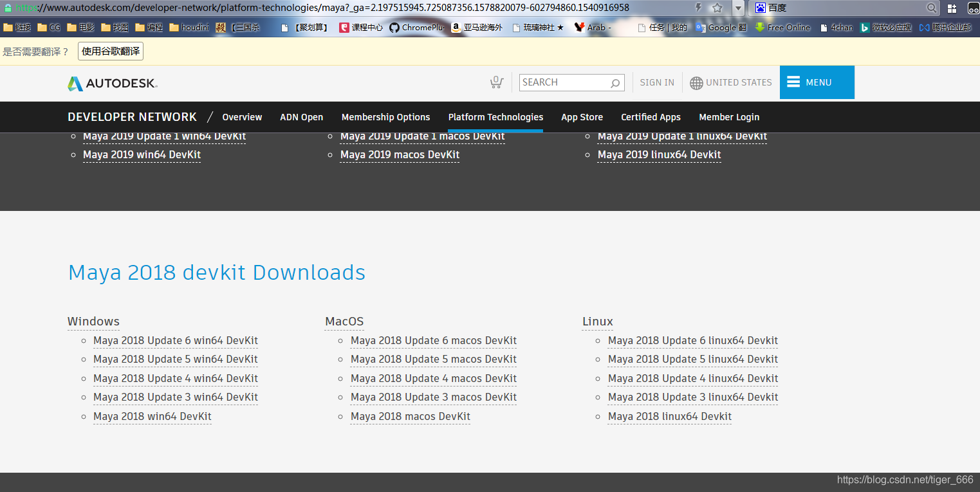Open the 微软必应搜 Bing bookmark
The width and height of the screenshot is (980, 492).
pyautogui.click(x=886, y=28)
